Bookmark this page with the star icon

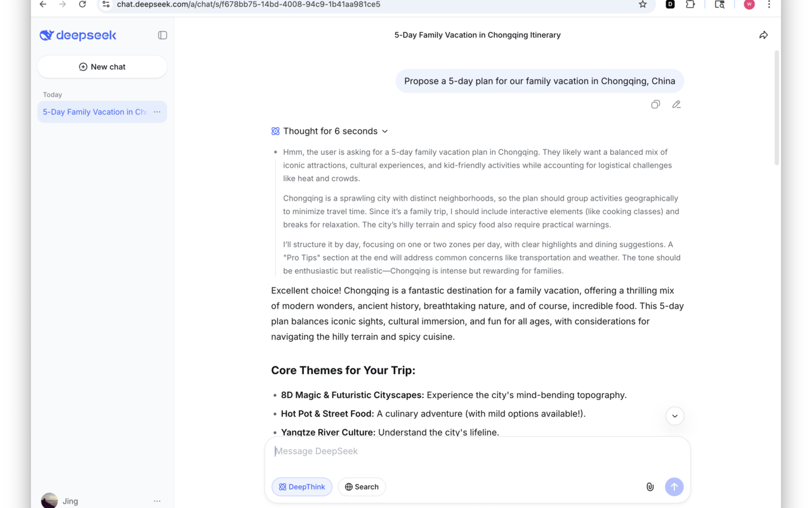[x=643, y=4]
